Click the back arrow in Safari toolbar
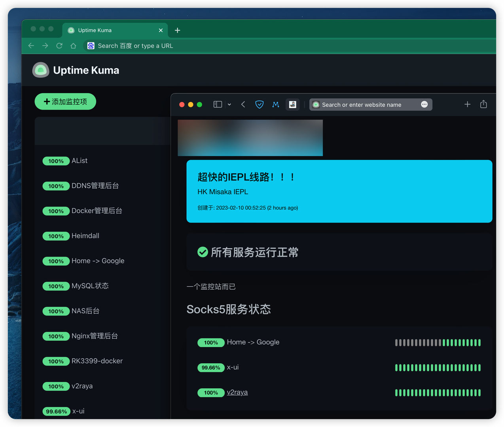Image resolution: width=504 pixels, height=427 pixels. 243,104
